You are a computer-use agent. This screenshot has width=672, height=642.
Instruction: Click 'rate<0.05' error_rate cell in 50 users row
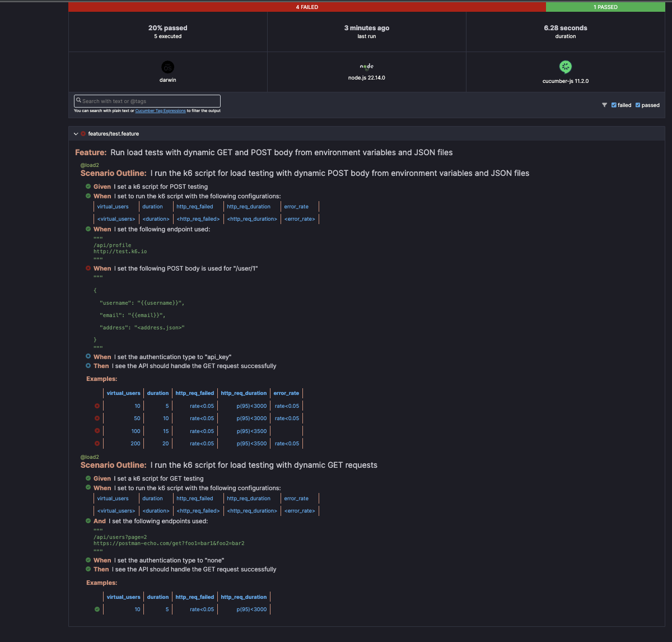pos(287,418)
